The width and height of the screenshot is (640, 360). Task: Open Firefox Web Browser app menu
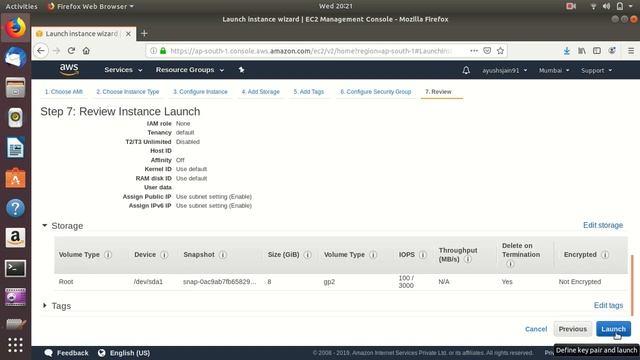(91, 6)
